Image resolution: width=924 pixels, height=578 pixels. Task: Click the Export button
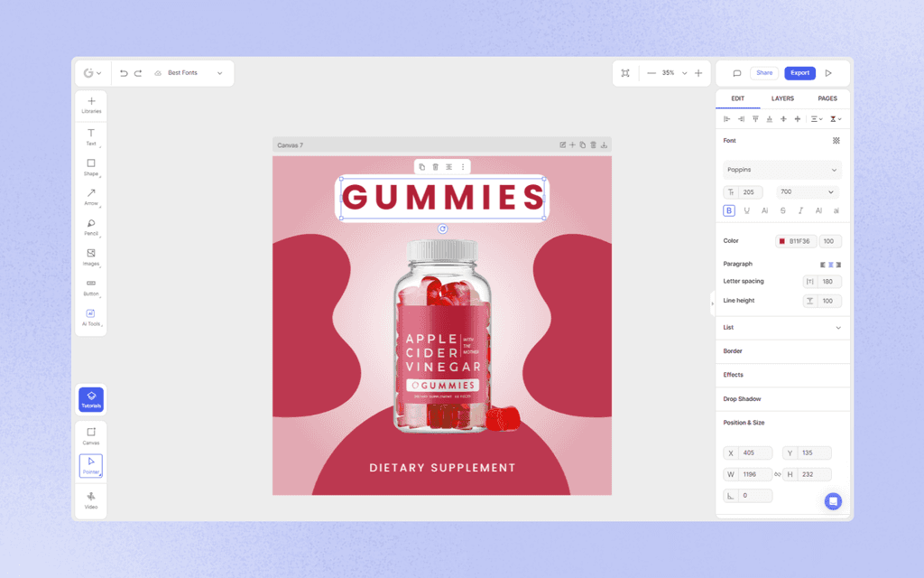(x=799, y=72)
